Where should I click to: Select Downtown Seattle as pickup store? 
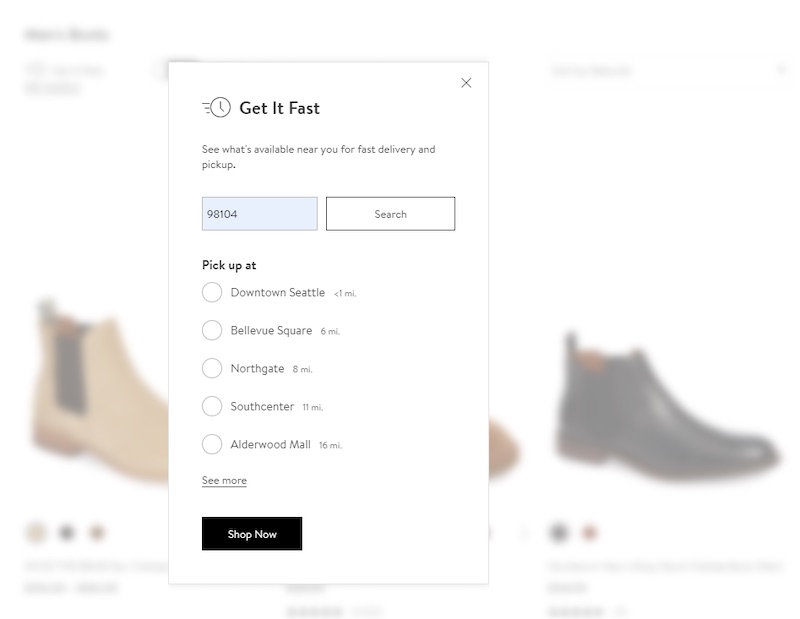[x=212, y=292]
